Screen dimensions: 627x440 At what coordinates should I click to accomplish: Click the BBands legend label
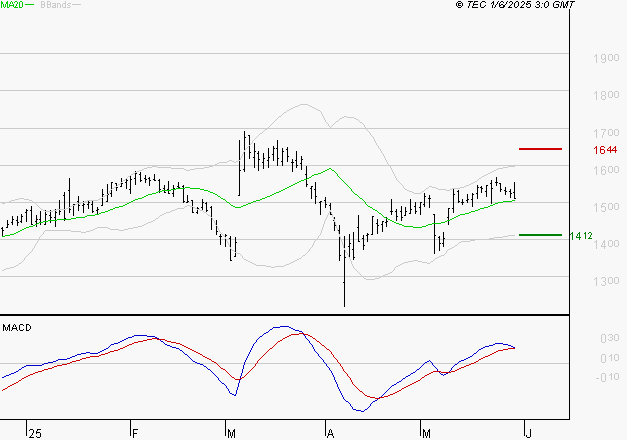click(56, 5)
